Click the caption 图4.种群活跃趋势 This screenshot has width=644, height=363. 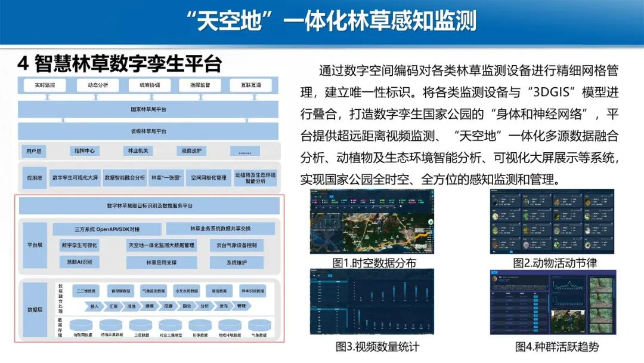[557, 346]
